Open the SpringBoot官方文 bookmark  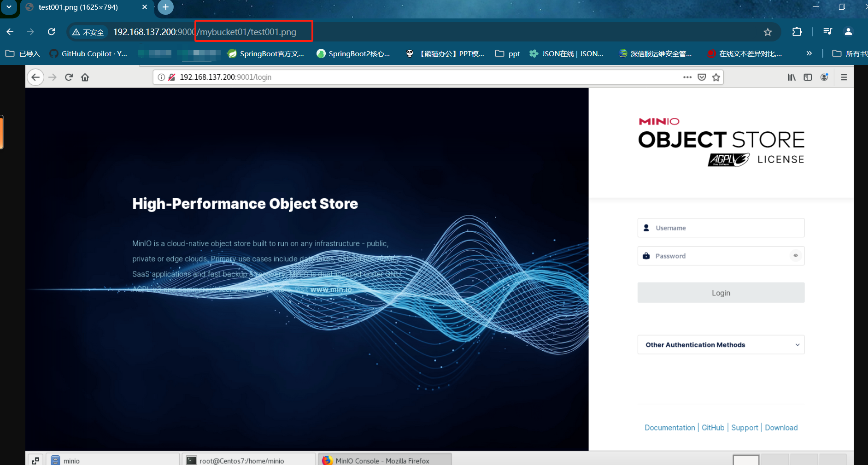tap(266, 53)
